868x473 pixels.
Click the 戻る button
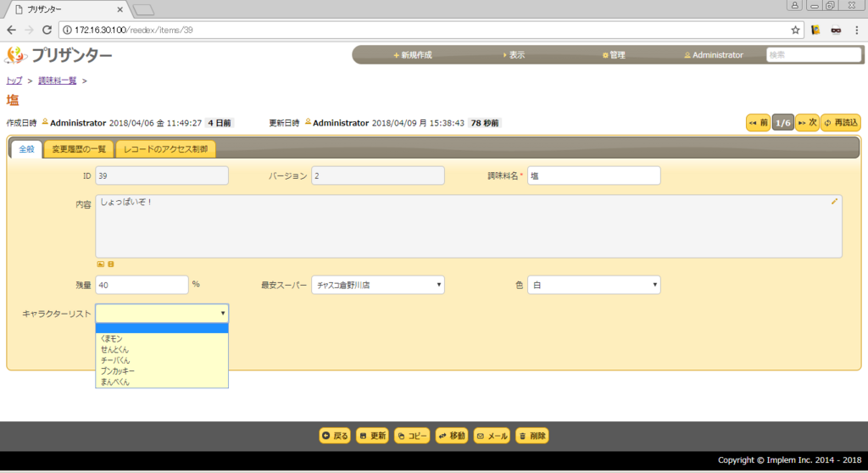[335, 436]
